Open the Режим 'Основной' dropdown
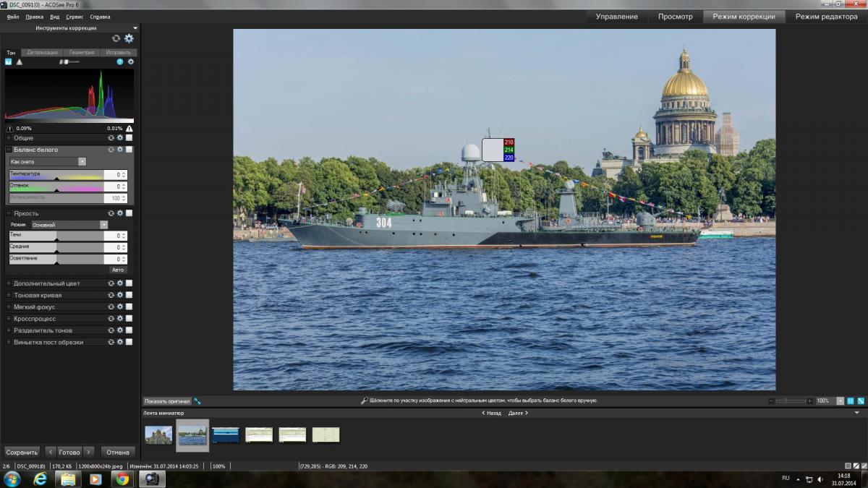The image size is (868, 488). coord(69,225)
